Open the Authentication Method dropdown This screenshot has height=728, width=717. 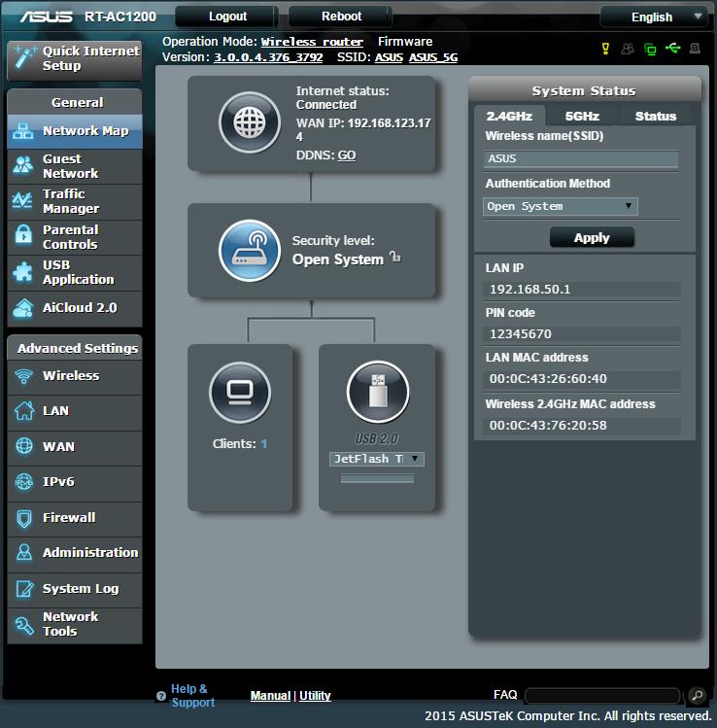coord(561,207)
